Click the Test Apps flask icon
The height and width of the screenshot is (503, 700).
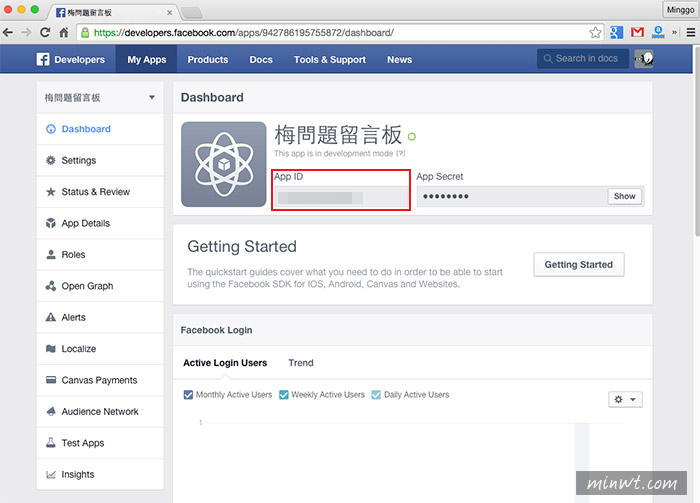pos(51,443)
